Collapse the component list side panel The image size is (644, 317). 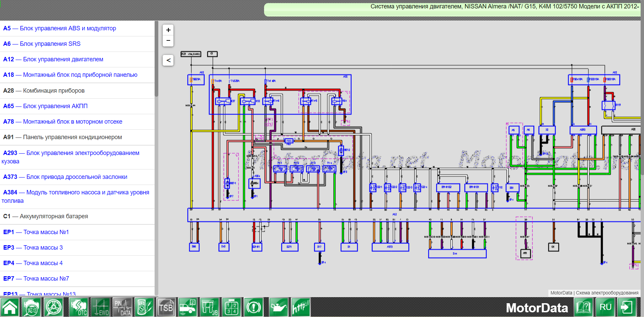(x=168, y=60)
